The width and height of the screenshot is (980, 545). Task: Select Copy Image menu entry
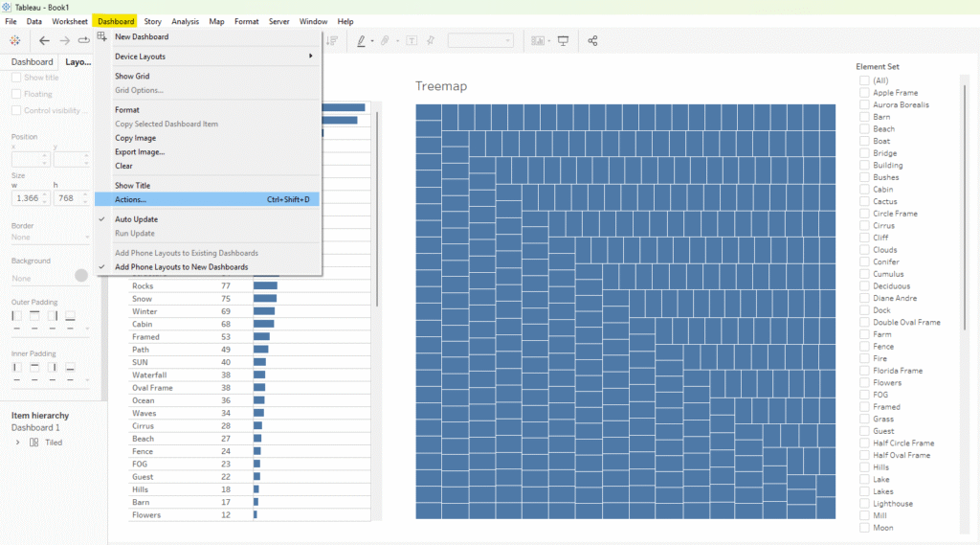207,138
